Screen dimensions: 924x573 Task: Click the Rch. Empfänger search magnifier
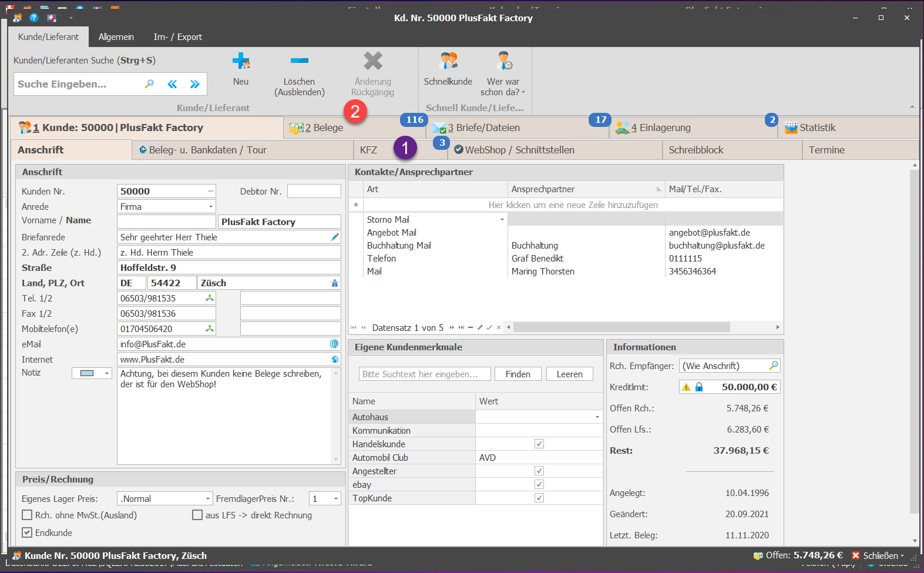pos(774,366)
